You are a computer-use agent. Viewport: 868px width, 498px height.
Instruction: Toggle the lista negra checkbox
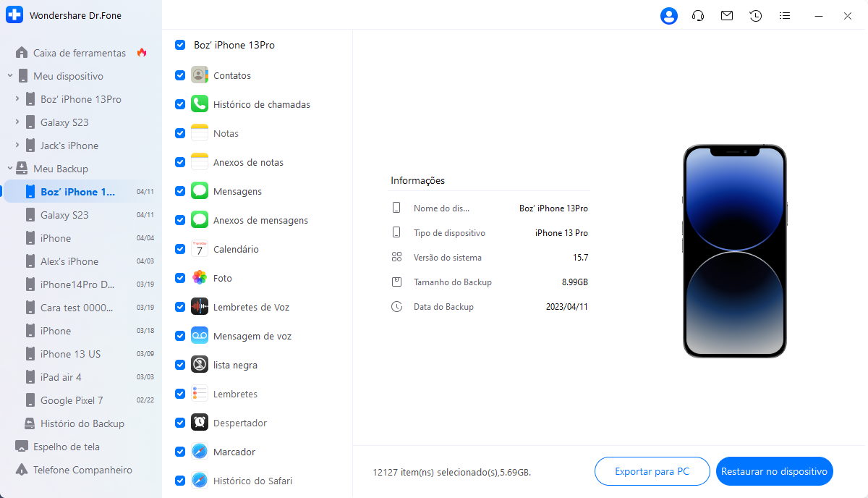point(180,365)
